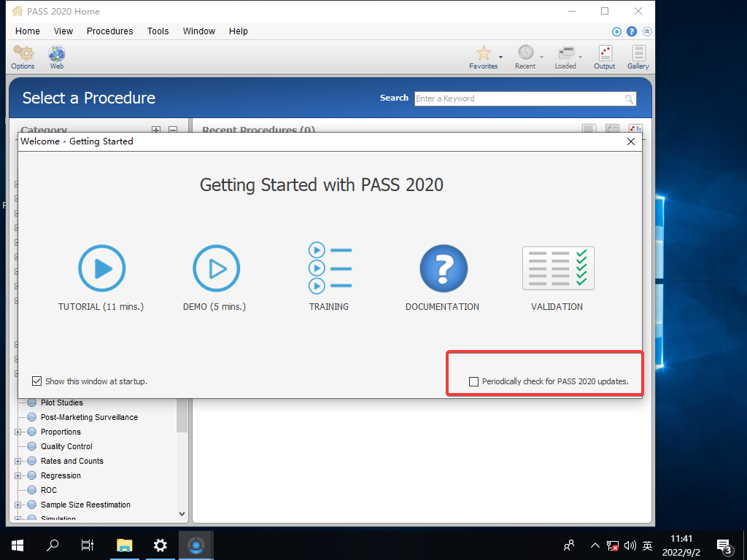Image resolution: width=747 pixels, height=560 pixels.
Task: Click the collapse-all minus icon in the Category panel
Action: [173, 130]
